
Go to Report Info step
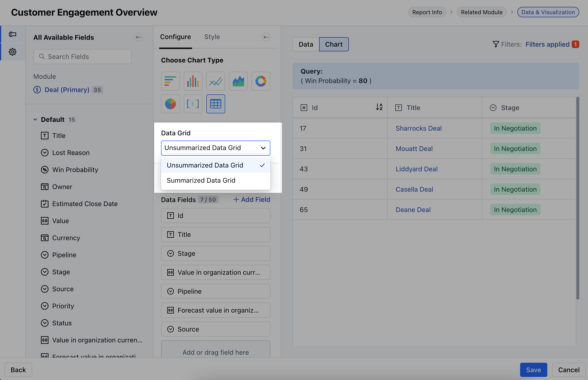tap(427, 12)
